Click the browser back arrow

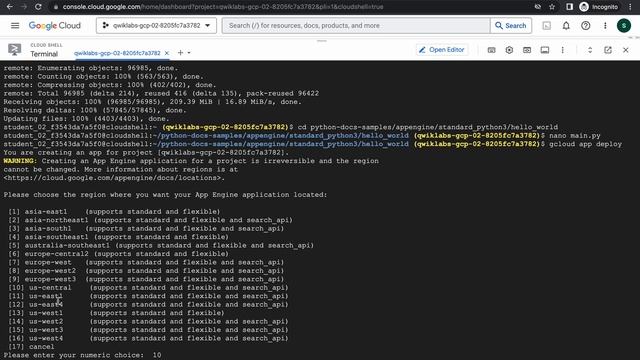point(9,7)
